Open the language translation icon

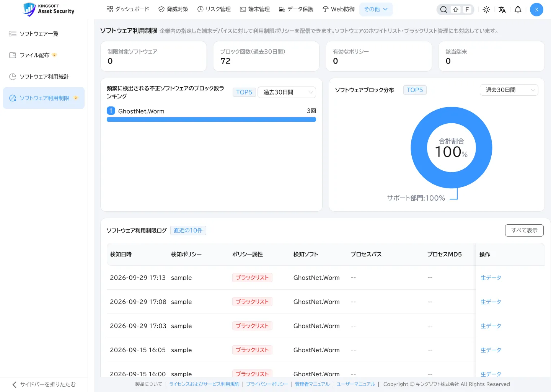[502, 10]
